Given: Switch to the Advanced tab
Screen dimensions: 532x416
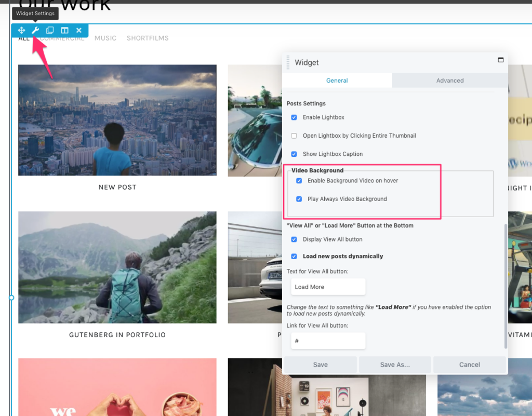Looking at the screenshot, I should [x=450, y=80].
